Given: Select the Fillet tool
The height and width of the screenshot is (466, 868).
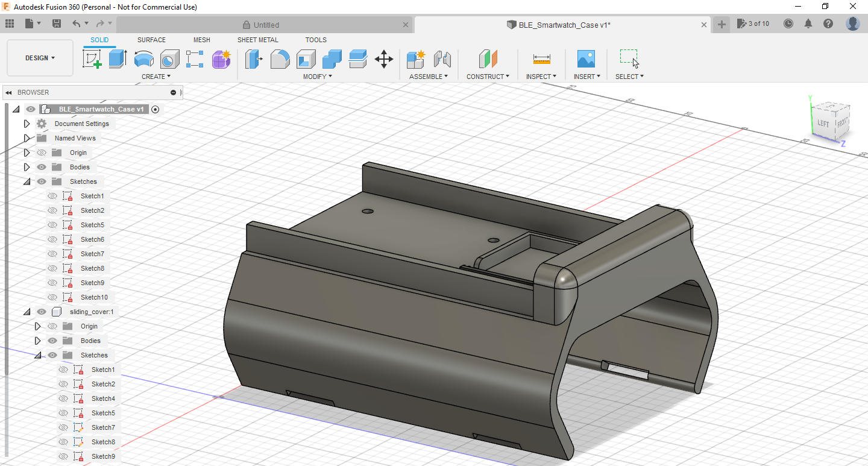Looking at the screenshot, I should click(x=280, y=59).
